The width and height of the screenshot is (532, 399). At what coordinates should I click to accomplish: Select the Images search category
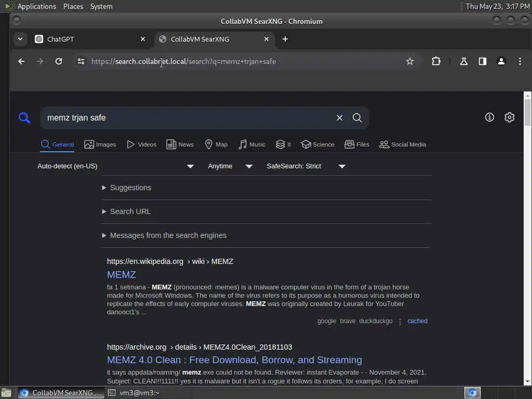(x=100, y=144)
